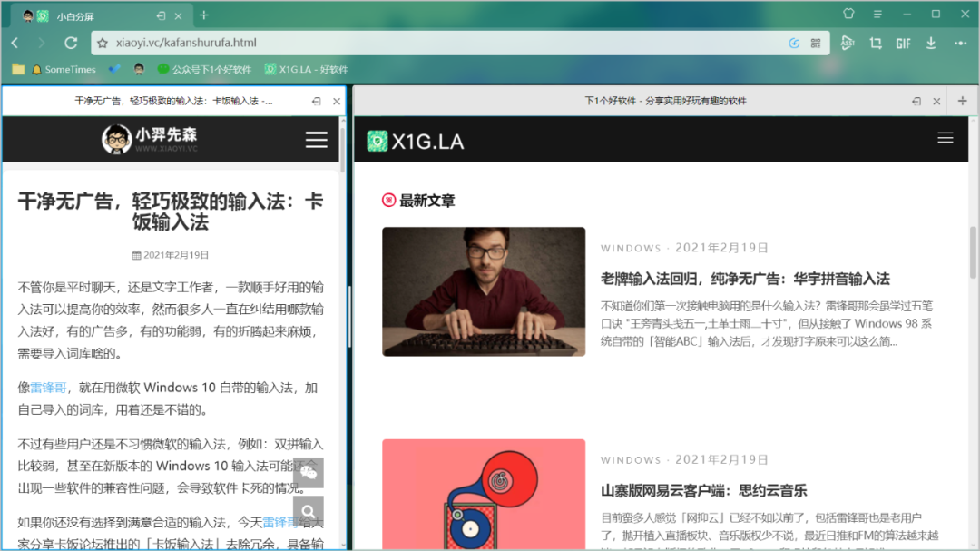
Task: Pop out the left split pane
Action: (317, 102)
